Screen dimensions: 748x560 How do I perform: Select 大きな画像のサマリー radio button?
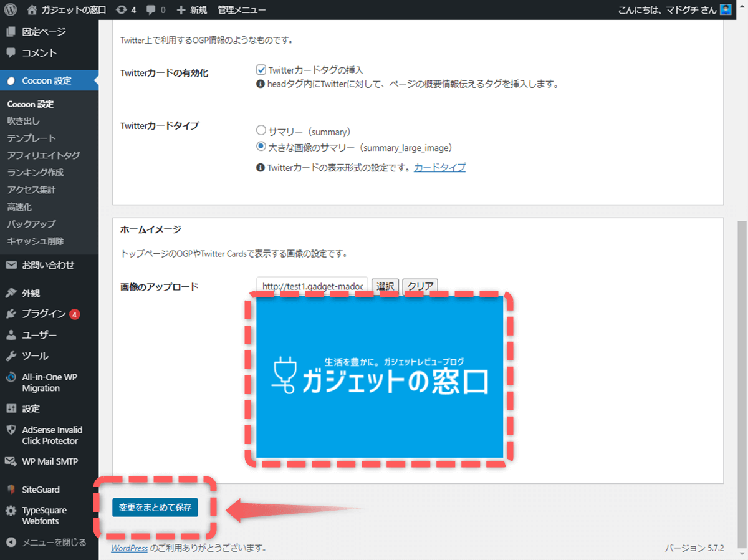point(261,147)
